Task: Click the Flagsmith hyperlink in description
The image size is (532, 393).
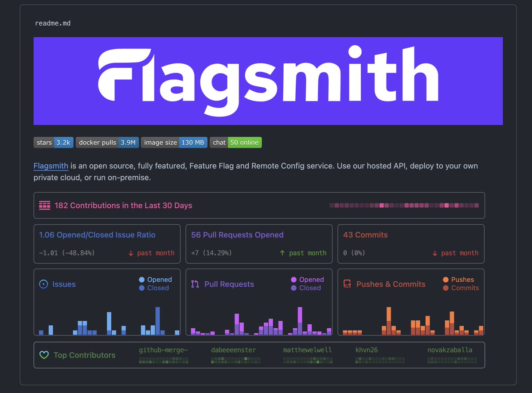Action: click(51, 166)
